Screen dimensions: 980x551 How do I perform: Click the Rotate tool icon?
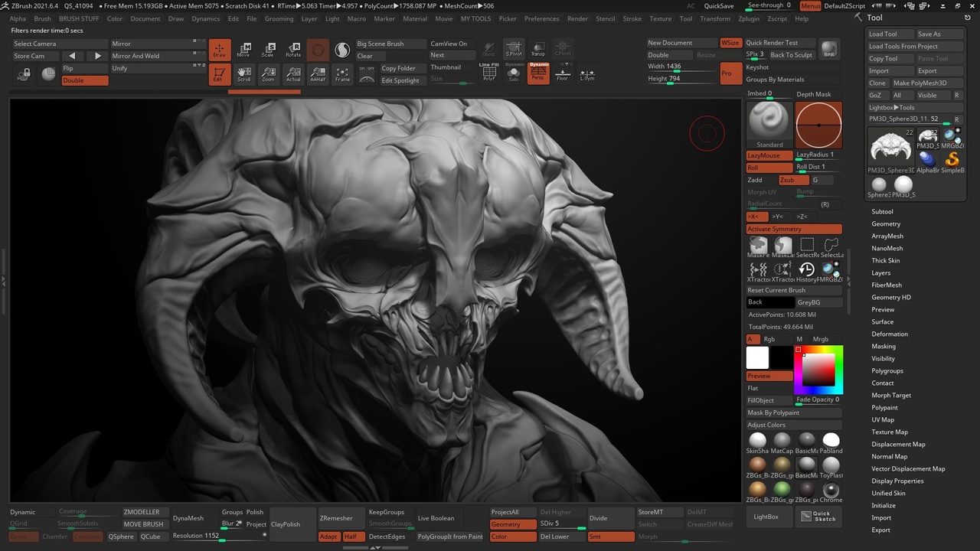(293, 50)
